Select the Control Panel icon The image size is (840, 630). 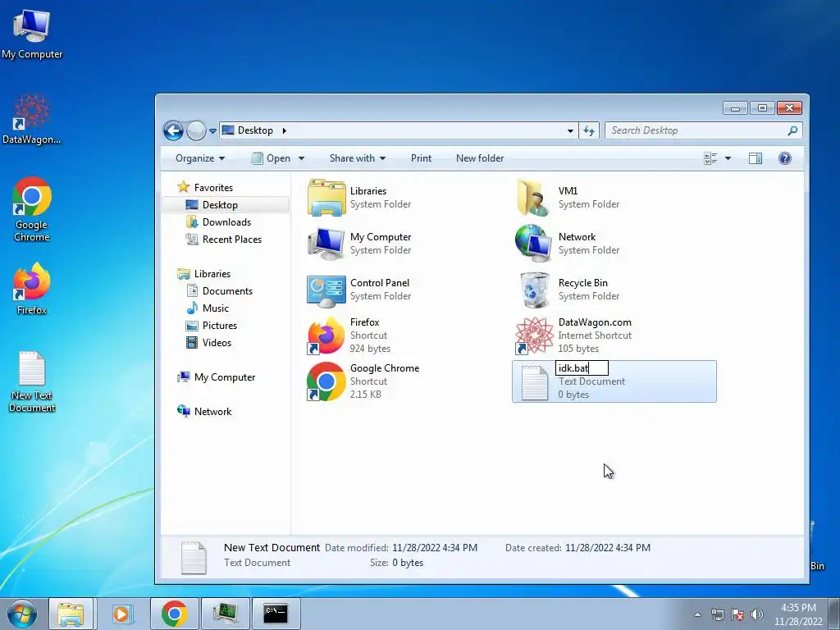coord(326,290)
